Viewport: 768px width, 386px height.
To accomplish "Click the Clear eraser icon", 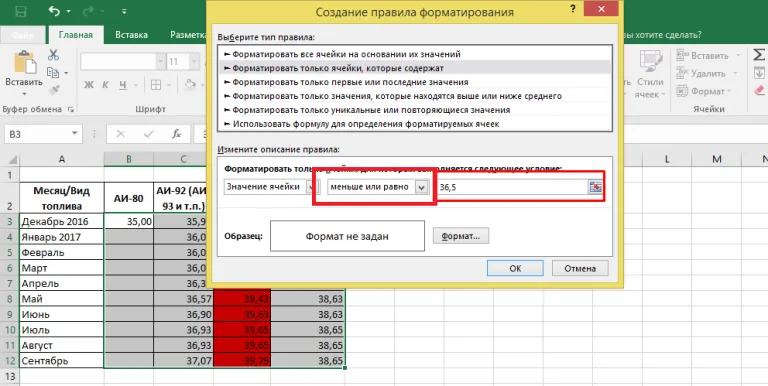I will pos(759,91).
